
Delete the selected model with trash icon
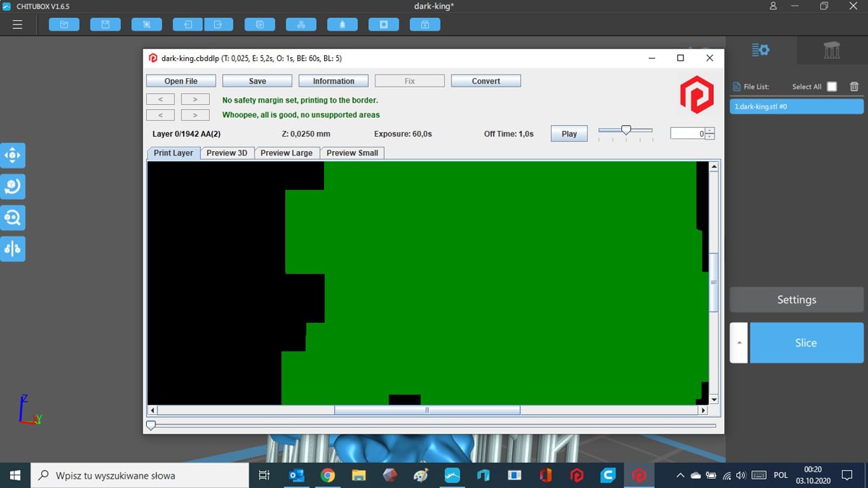[854, 87]
